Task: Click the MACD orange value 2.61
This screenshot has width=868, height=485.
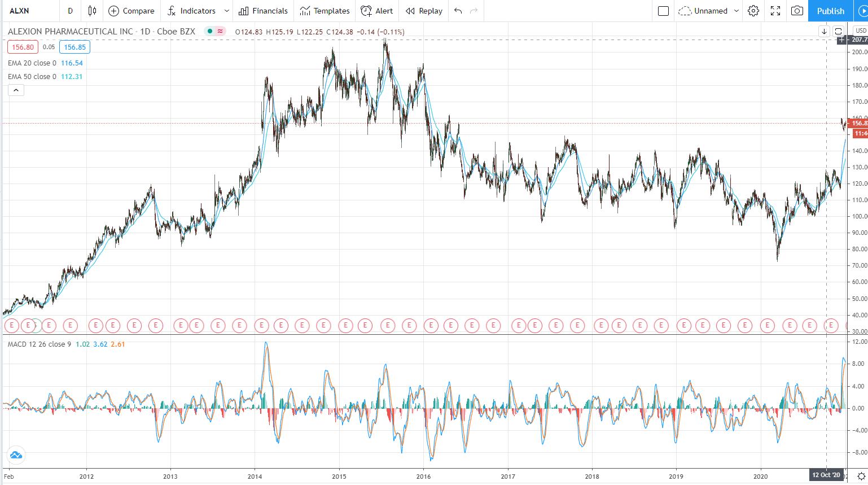Action: click(x=118, y=344)
